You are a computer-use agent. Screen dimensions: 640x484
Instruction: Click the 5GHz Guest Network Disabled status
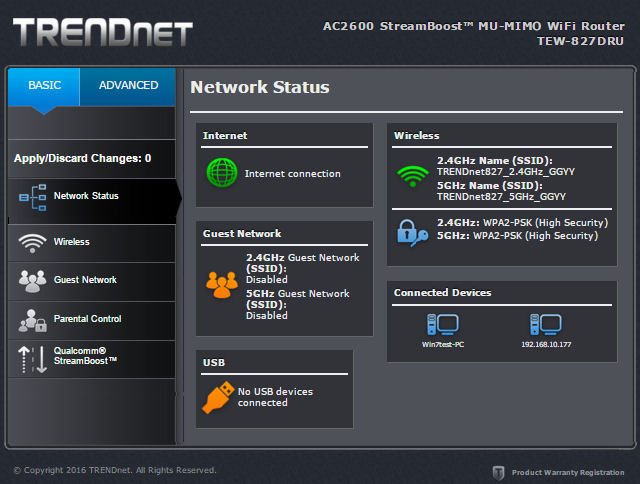coord(267,315)
